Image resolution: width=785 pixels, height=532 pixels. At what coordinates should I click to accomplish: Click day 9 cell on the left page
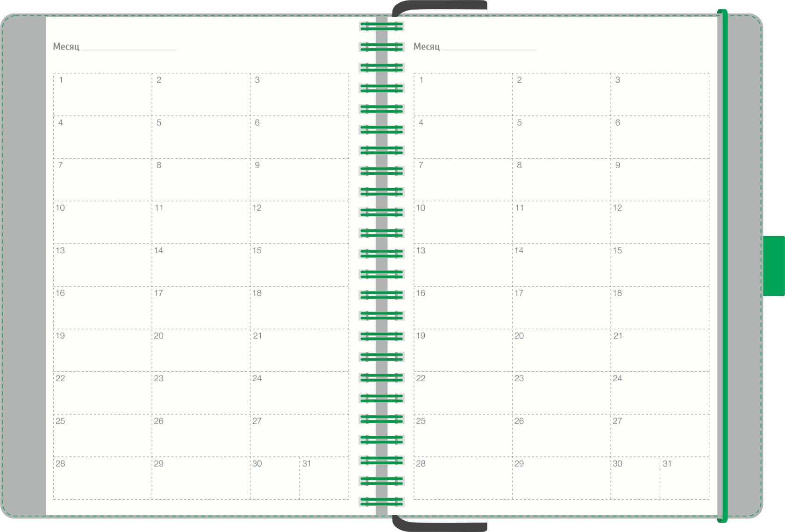(x=300, y=180)
